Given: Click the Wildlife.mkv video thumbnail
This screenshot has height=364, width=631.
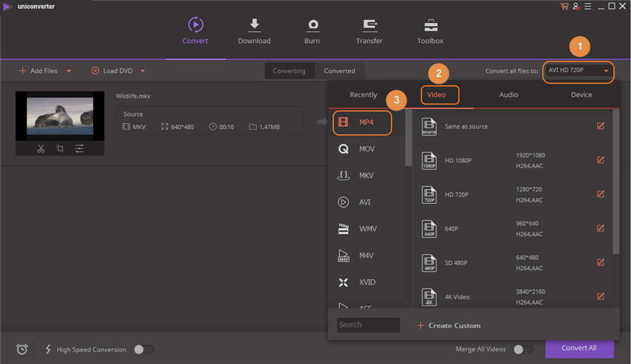Looking at the screenshot, I should coord(60,116).
